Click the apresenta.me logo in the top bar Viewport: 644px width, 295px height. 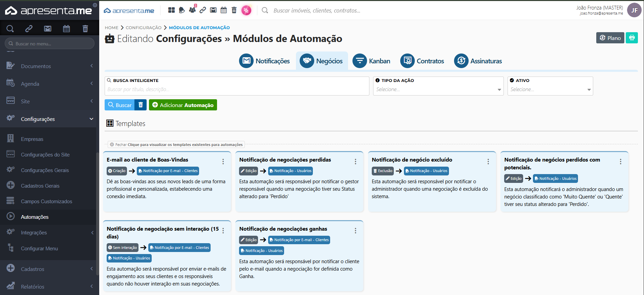tap(129, 10)
